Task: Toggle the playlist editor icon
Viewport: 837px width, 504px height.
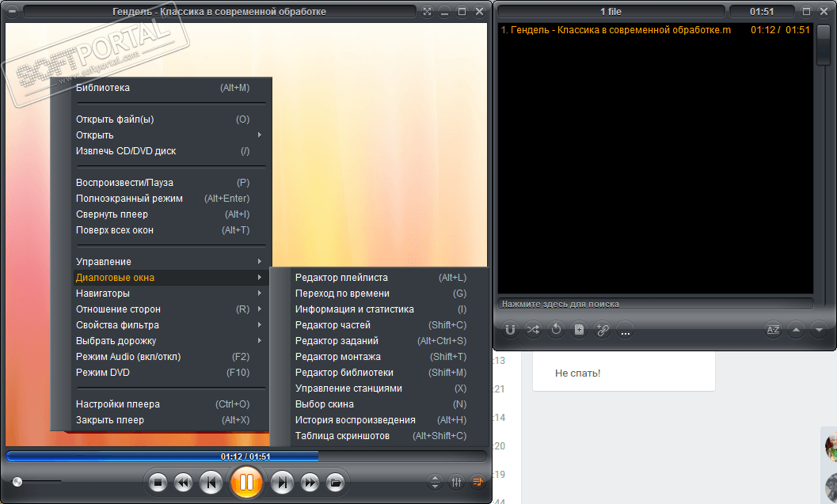Action: (x=477, y=482)
